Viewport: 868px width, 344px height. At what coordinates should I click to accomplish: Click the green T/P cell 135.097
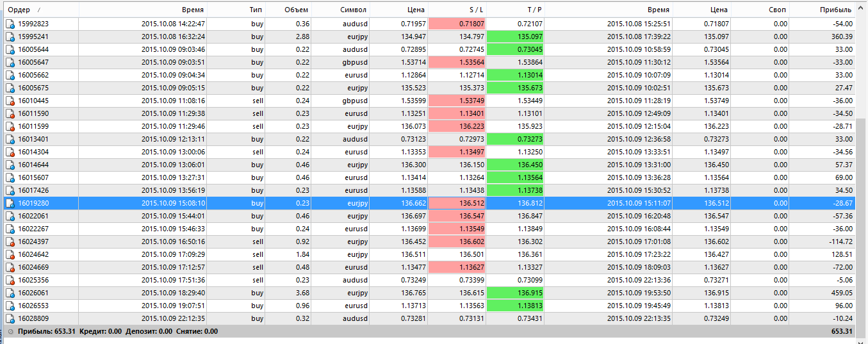click(515, 37)
